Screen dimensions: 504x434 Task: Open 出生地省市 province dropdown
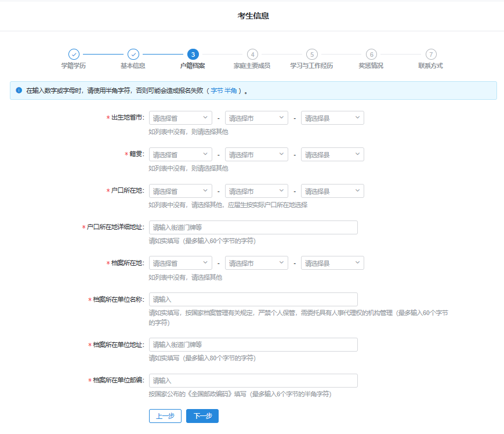click(x=180, y=118)
